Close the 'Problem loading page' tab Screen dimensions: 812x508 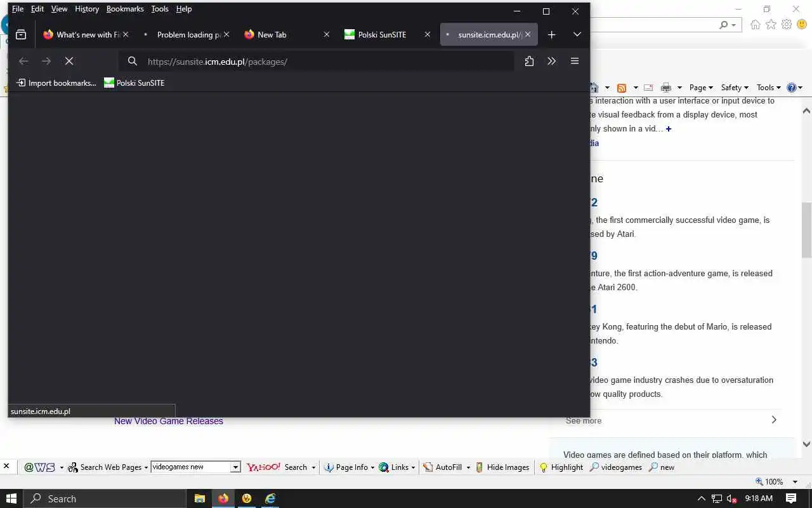226,35
